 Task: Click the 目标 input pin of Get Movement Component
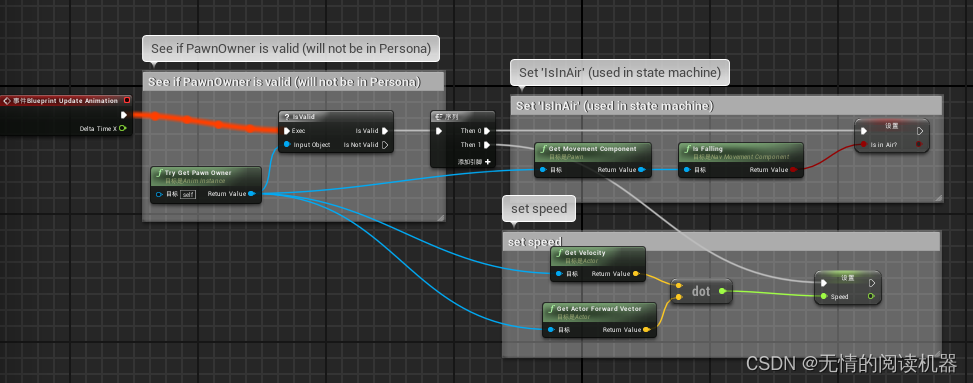point(543,169)
